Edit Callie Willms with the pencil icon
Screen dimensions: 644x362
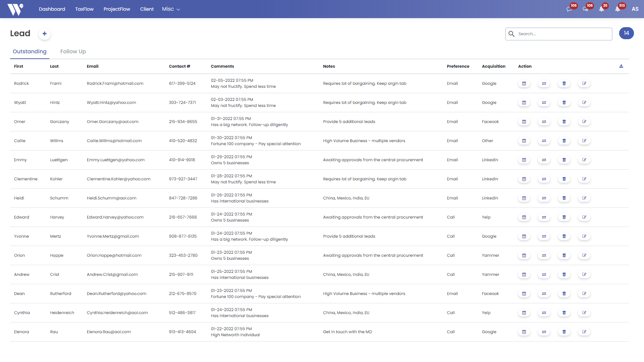[584, 141]
